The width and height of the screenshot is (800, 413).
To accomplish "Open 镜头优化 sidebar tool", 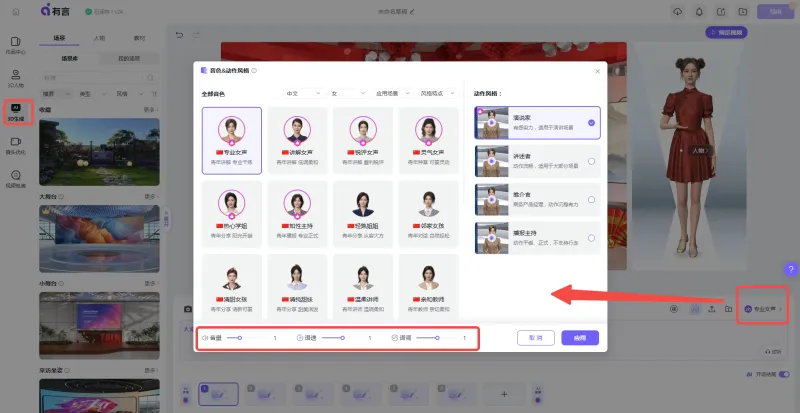I will 16,145.
